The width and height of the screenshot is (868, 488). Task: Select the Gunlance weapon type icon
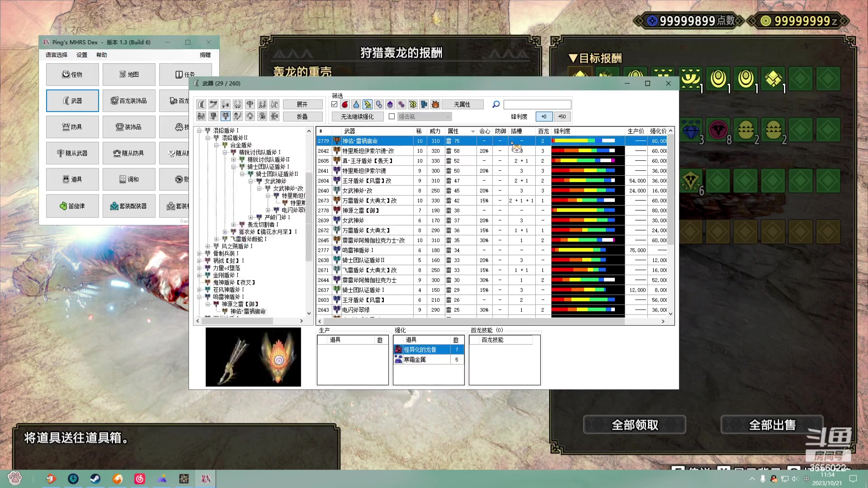point(201,117)
